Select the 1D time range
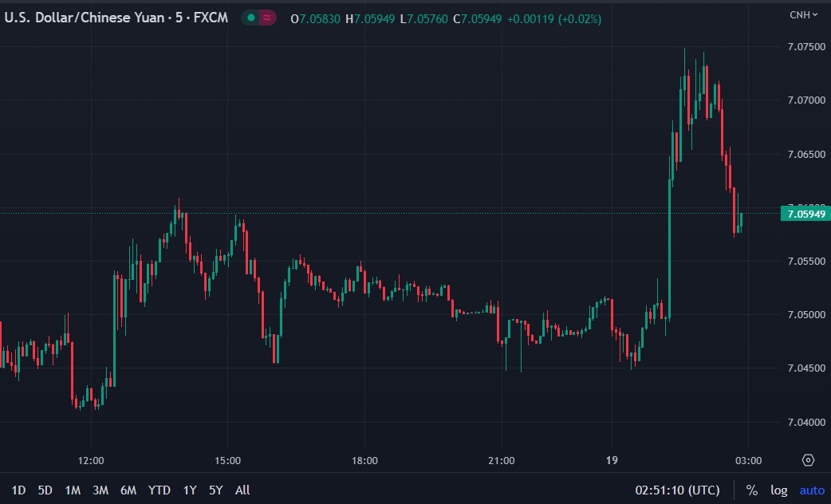 [x=18, y=490]
